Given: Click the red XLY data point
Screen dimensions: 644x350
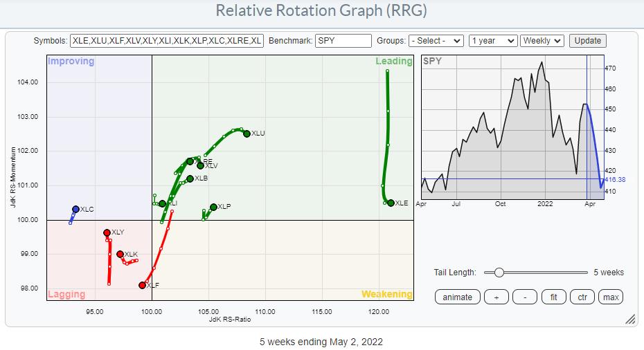Looking at the screenshot, I should [107, 233].
